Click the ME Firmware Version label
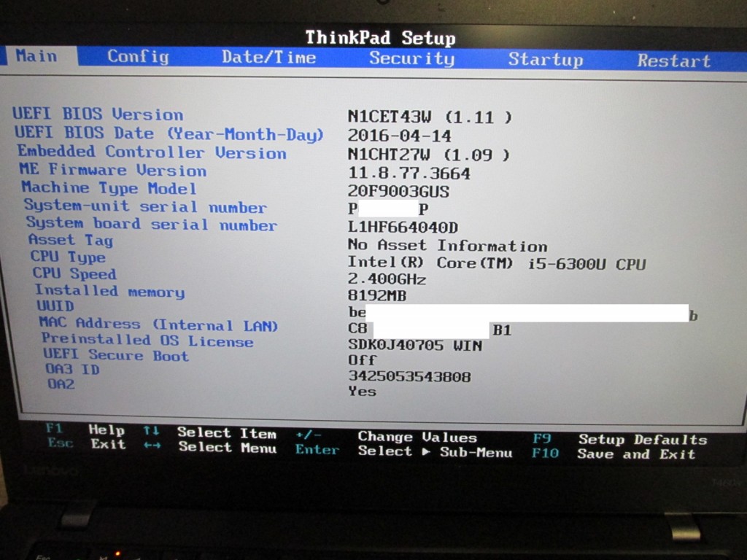 point(113,170)
